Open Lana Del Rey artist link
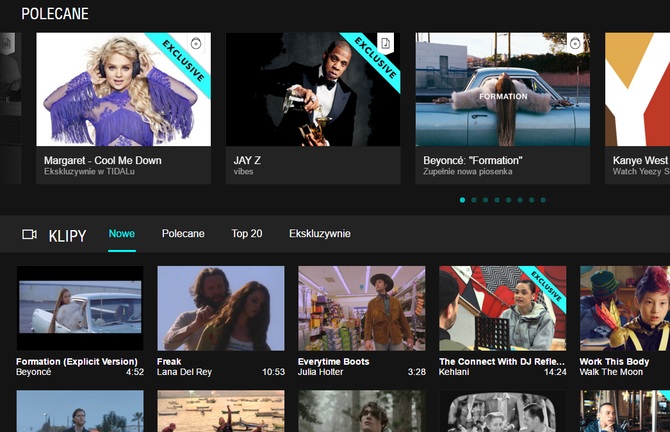 tap(184, 372)
